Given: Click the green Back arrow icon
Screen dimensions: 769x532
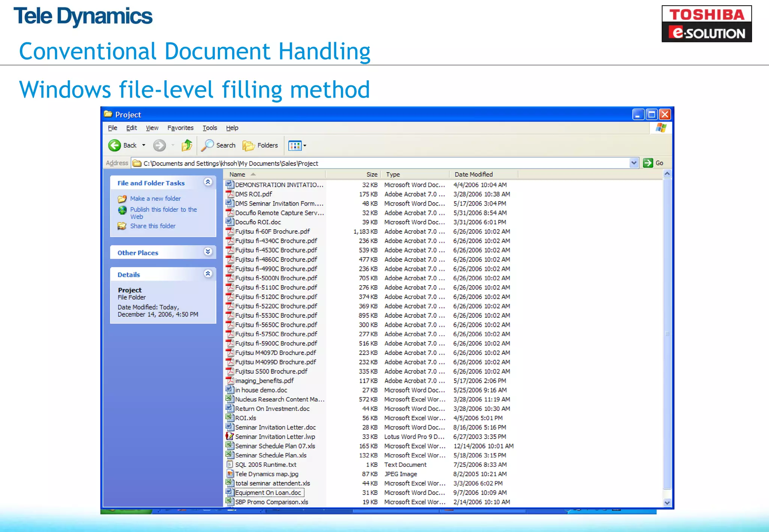Looking at the screenshot, I should (115, 145).
